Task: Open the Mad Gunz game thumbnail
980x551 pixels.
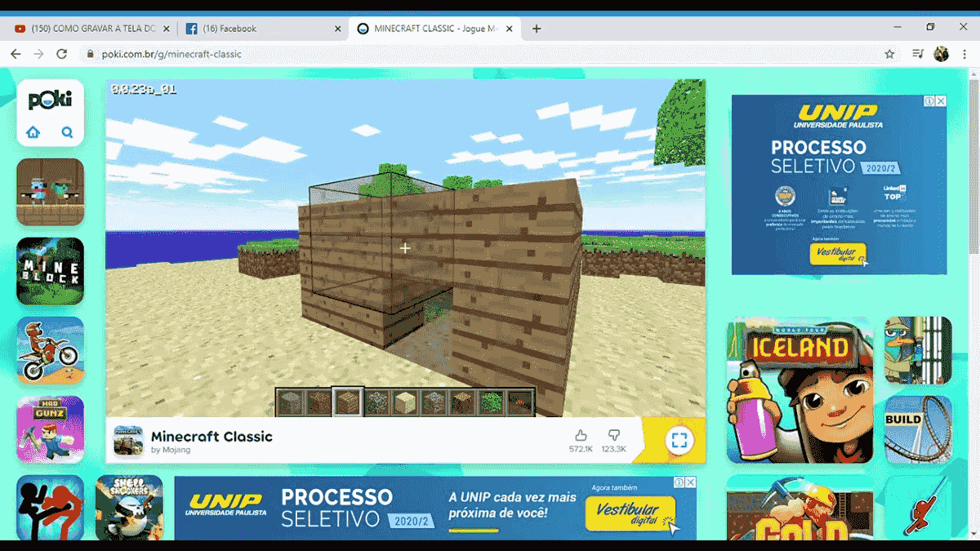Action: pos(50,429)
